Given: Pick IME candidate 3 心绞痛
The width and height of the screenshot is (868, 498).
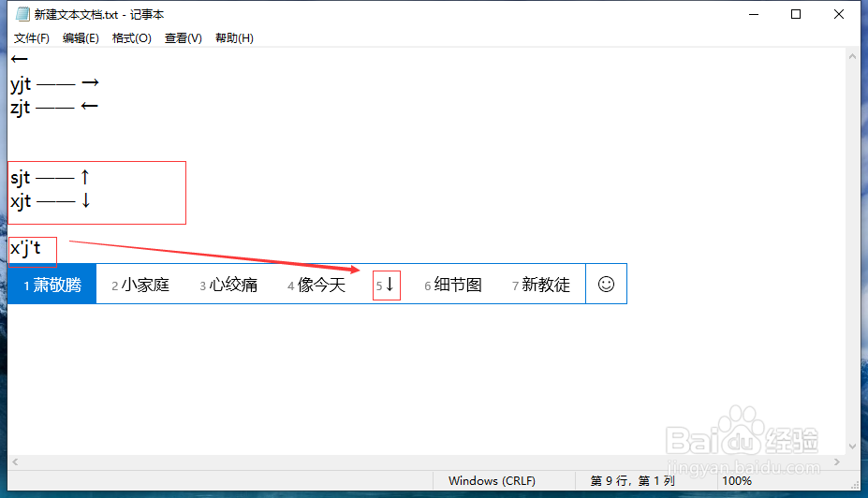Looking at the screenshot, I should tap(228, 285).
